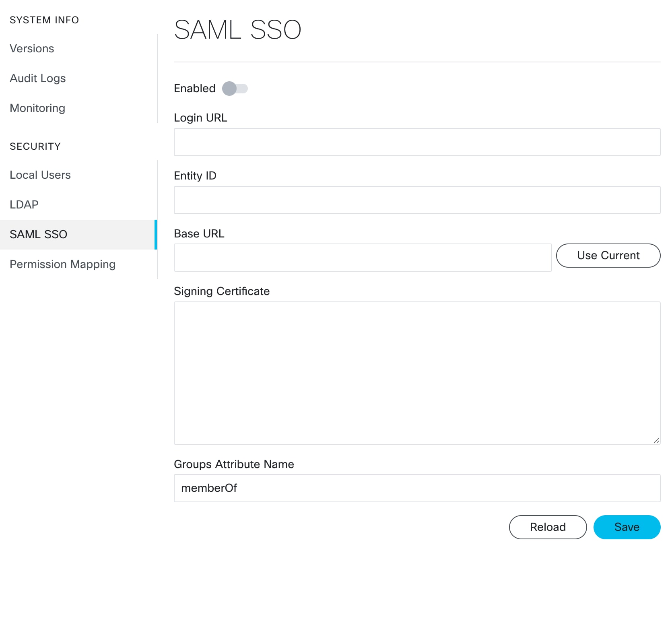
Task: Click the SECURITY section header
Action: coord(35,146)
